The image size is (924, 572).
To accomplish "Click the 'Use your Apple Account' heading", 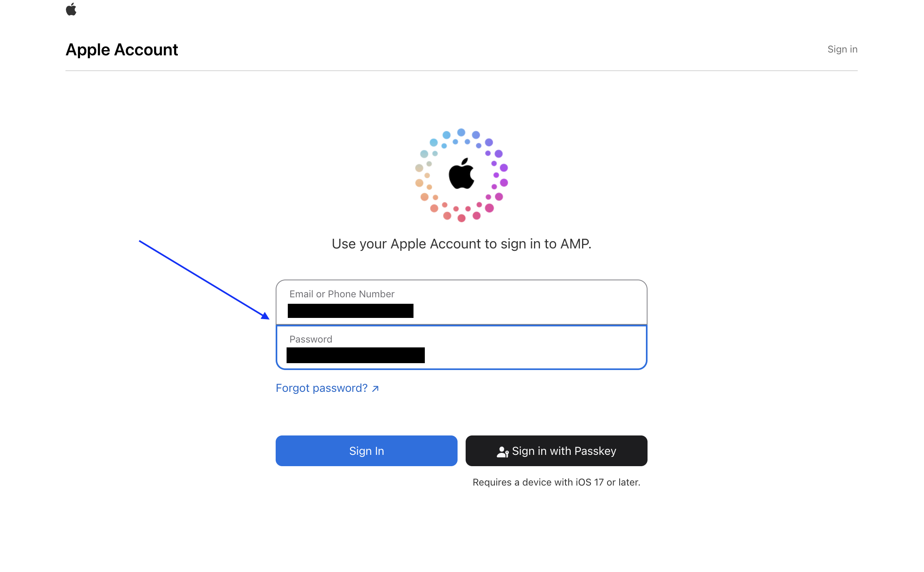I will click(461, 244).
